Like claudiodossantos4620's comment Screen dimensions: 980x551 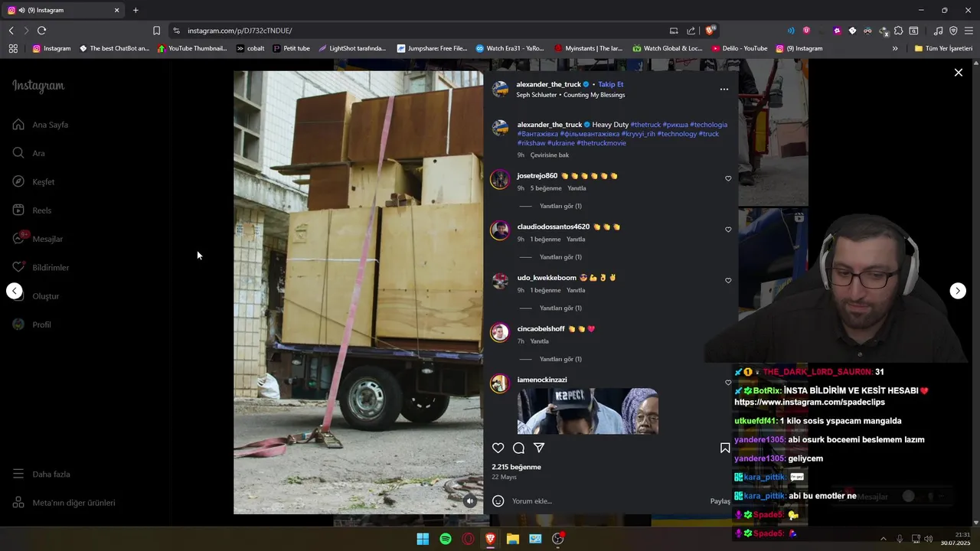(x=728, y=230)
